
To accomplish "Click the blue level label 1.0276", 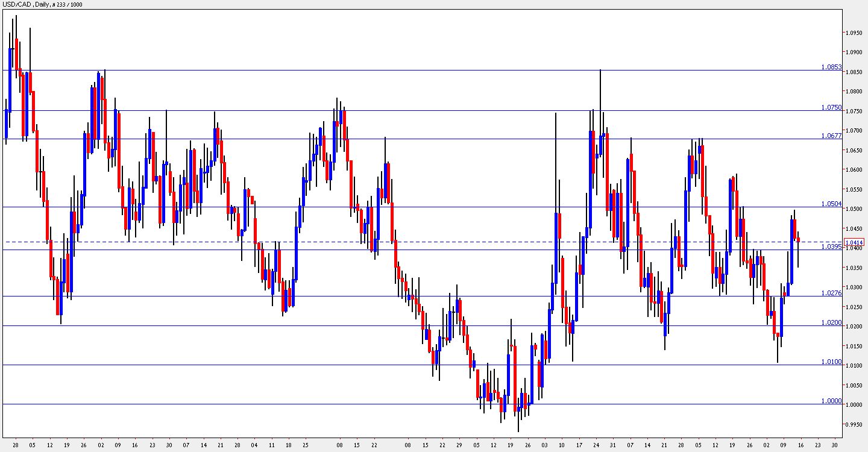I will 831,293.
